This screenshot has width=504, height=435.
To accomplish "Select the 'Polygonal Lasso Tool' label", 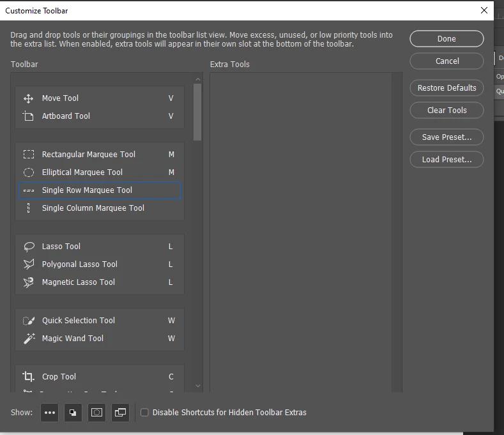I will coord(80,264).
